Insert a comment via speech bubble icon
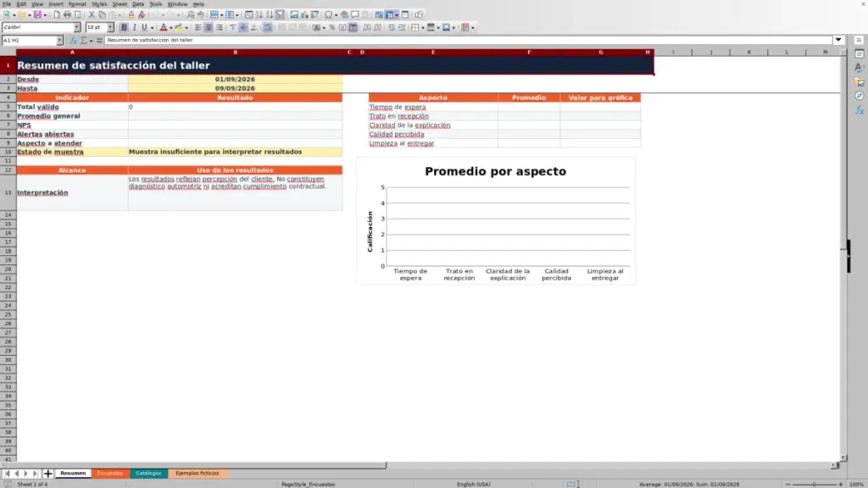The width and height of the screenshot is (868, 488). pyautogui.click(x=355, y=14)
